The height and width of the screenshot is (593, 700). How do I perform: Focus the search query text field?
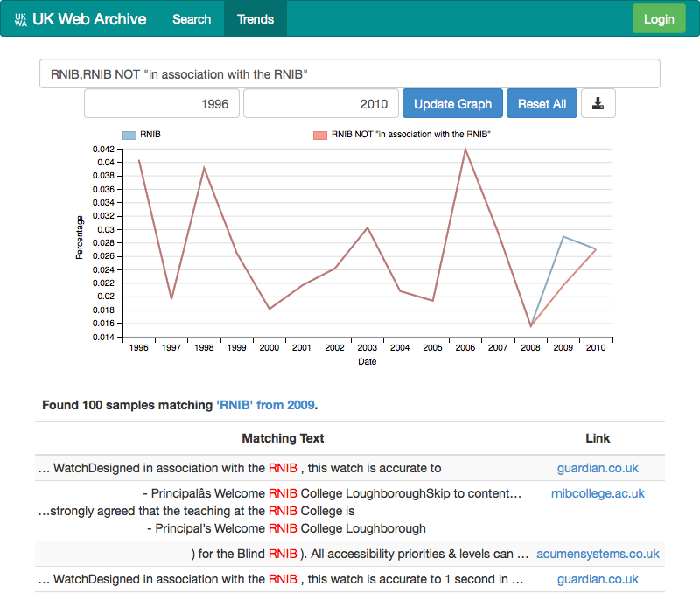[350, 74]
